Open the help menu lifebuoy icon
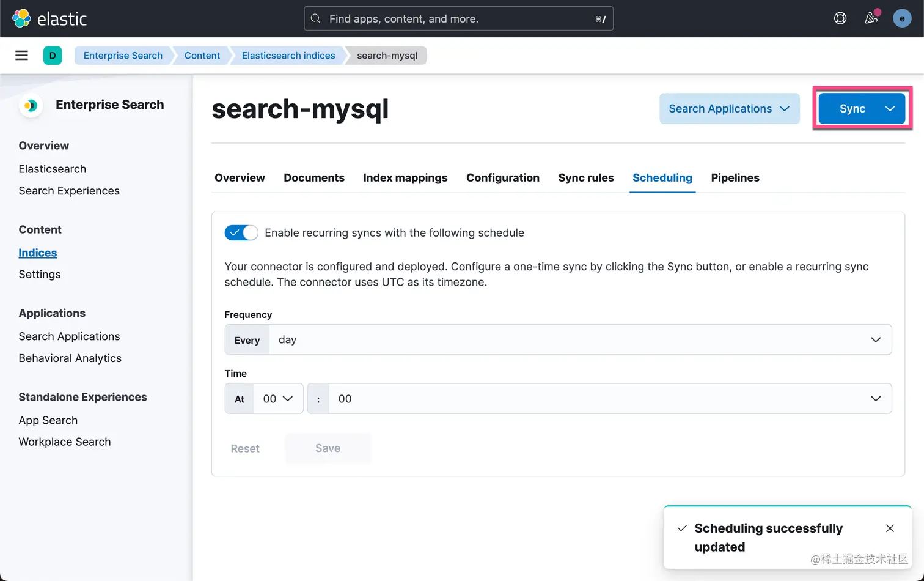924x581 pixels. coord(840,18)
